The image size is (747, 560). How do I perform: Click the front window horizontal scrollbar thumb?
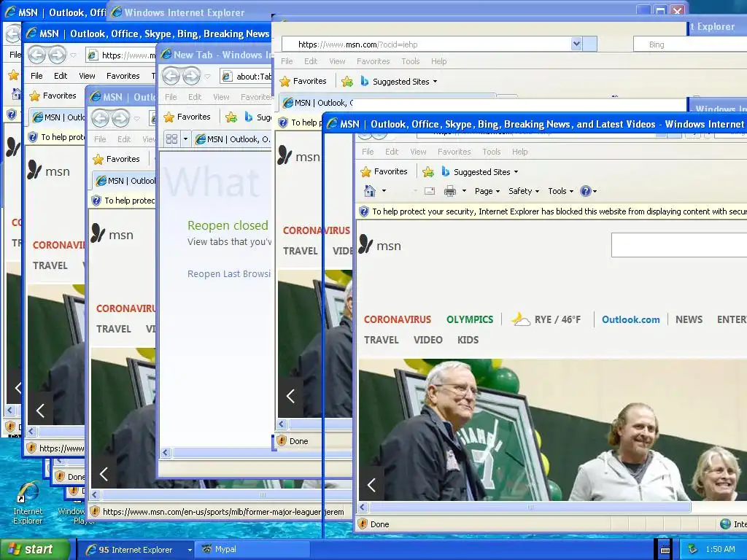pyautogui.click(x=530, y=507)
